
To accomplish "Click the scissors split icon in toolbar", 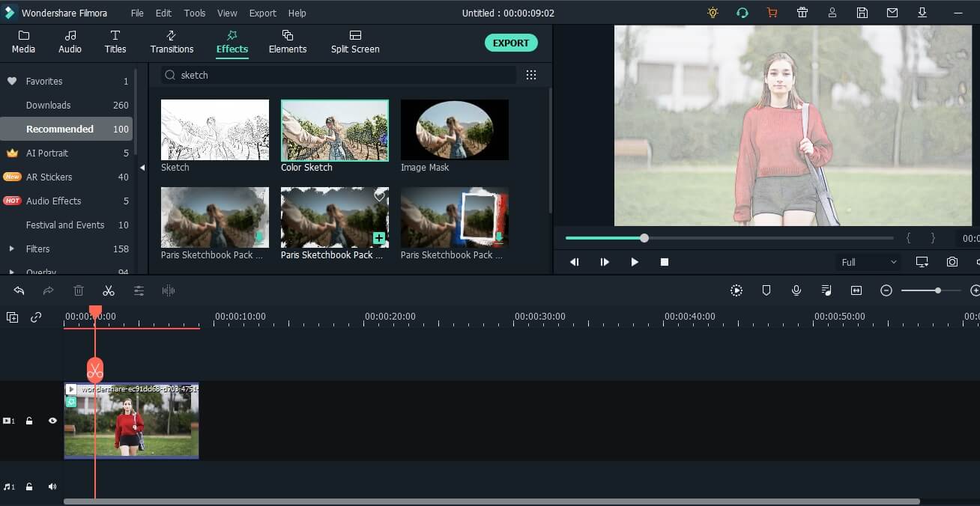I will point(109,290).
